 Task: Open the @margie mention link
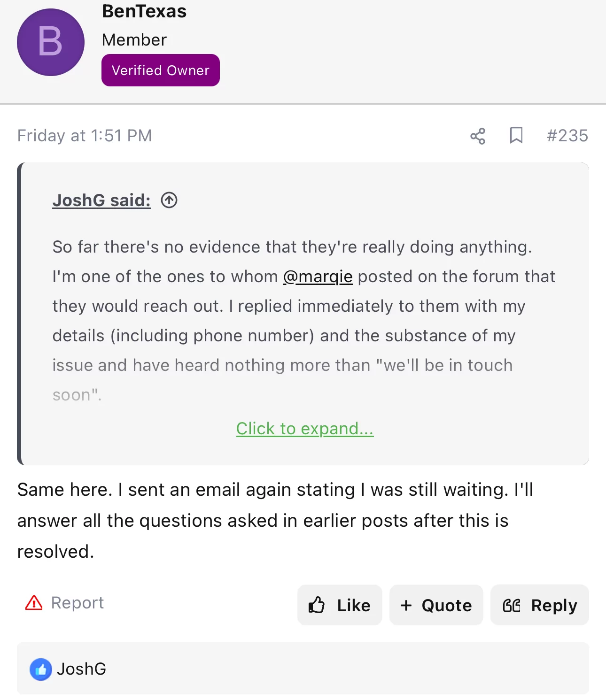click(x=318, y=277)
